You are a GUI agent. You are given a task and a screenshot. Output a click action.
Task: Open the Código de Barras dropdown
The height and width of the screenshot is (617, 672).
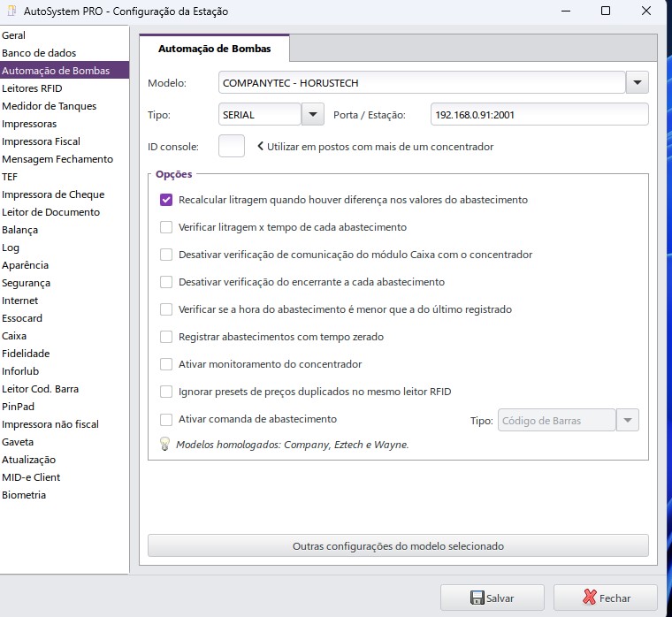click(627, 421)
